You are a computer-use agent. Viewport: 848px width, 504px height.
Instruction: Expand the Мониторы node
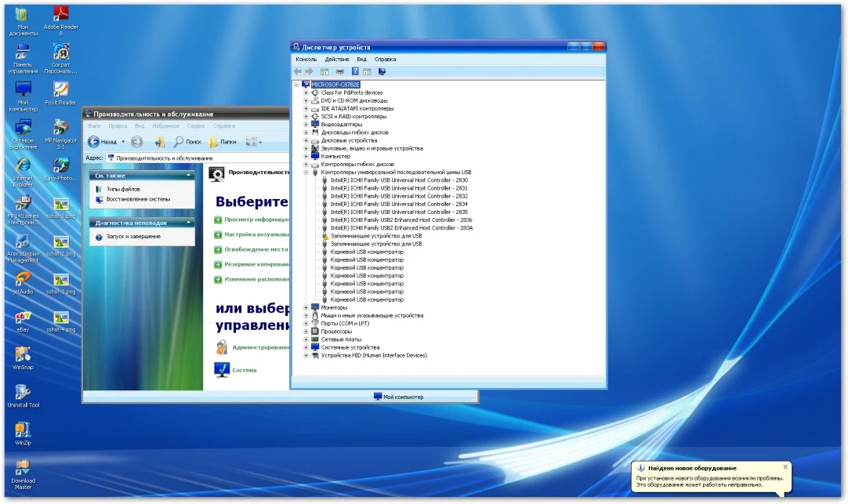(x=306, y=308)
